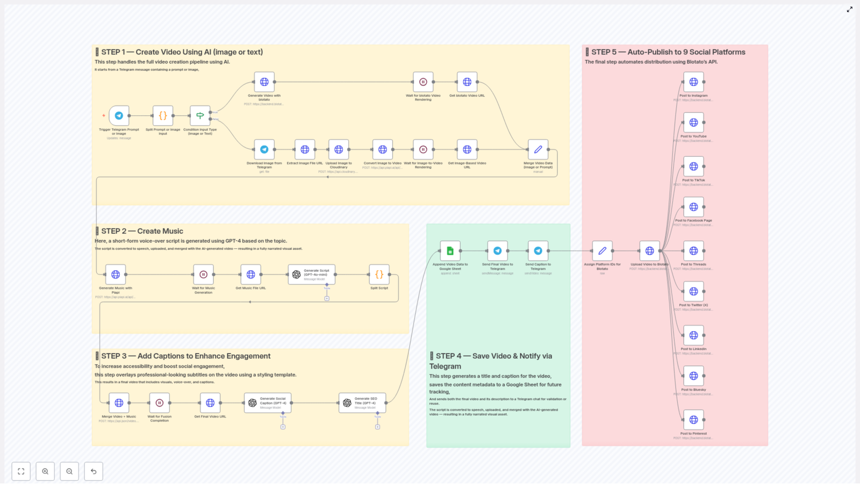This screenshot has width=860, height=504.
Task: Select the Post to Pinterest node
Action: [693, 420]
